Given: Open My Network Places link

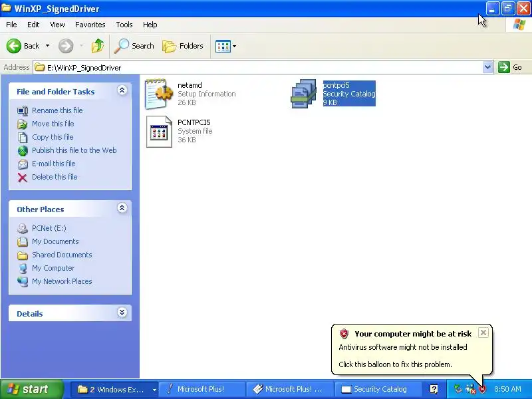Looking at the screenshot, I should coord(62,281).
